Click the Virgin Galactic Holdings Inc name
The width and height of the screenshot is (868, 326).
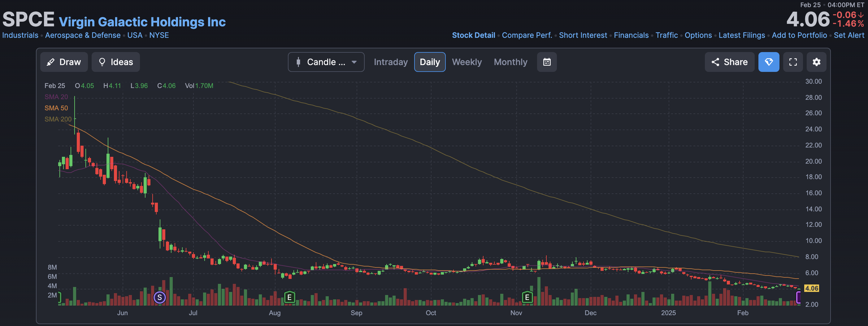tap(142, 22)
